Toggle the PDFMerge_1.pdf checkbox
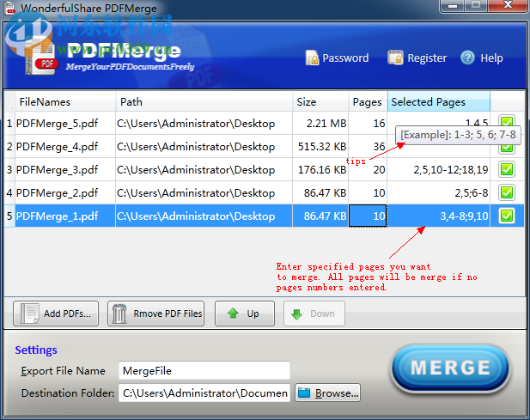Image resolution: width=530 pixels, height=420 pixels. tap(507, 216)
